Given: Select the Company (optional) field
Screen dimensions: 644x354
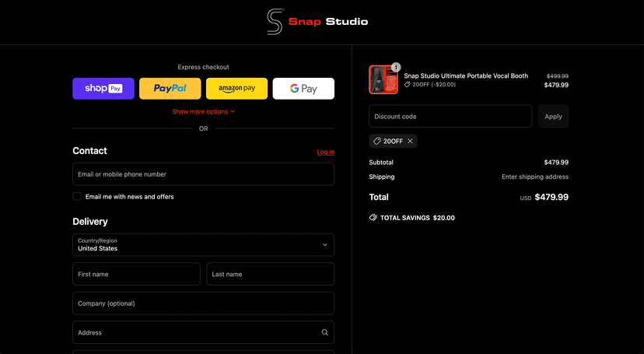Looking at the screenshot, I should tap(203, 303).
